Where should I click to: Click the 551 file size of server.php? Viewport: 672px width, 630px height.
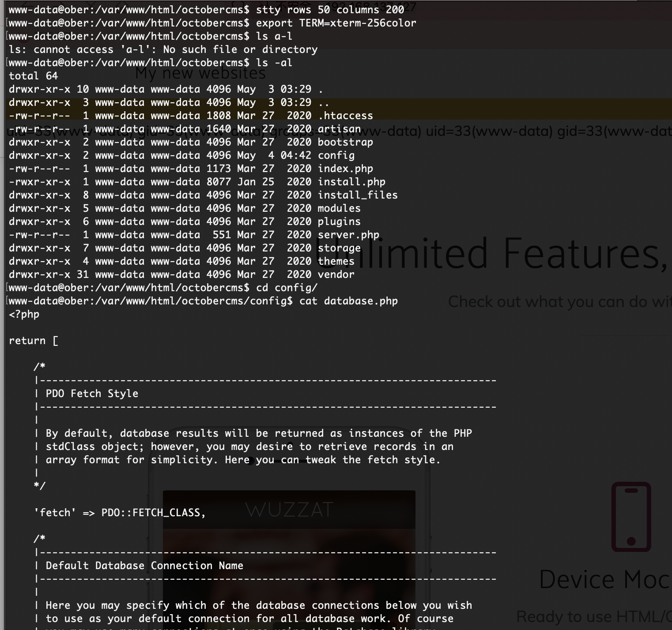tap(222, 235)
